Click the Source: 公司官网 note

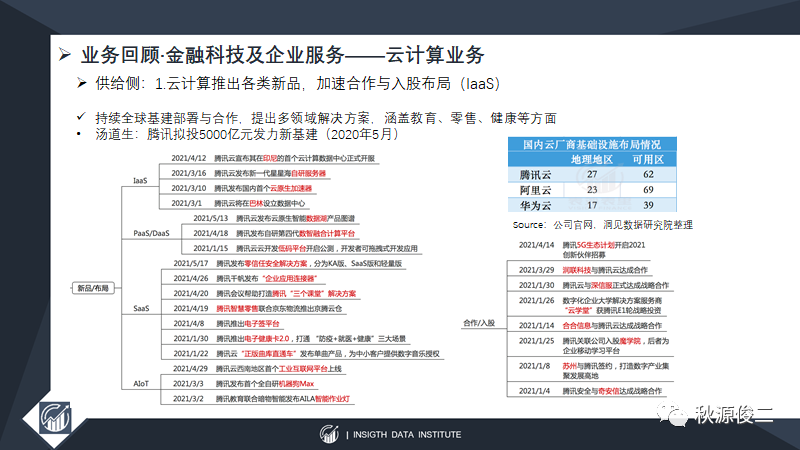[x=603, y=225]
